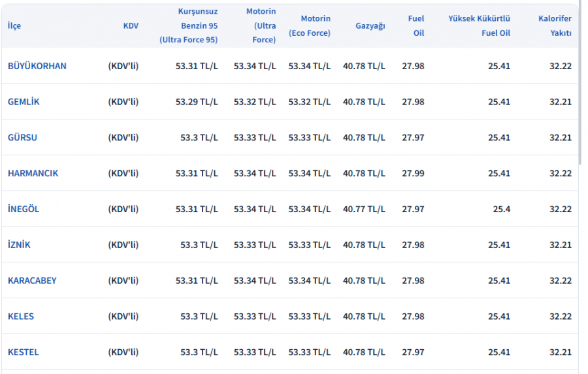Select the Gazyağı column header
This screenshot has height=374, width=588.
370,26
